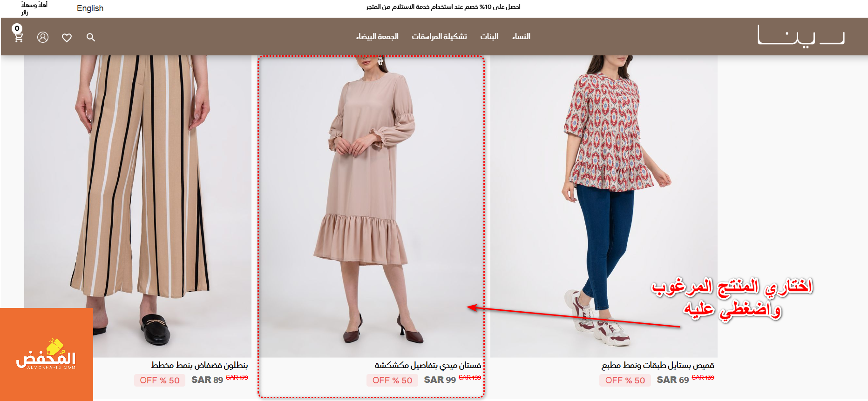Open the البنات menu item
The image size is (868, 401).
489,36
